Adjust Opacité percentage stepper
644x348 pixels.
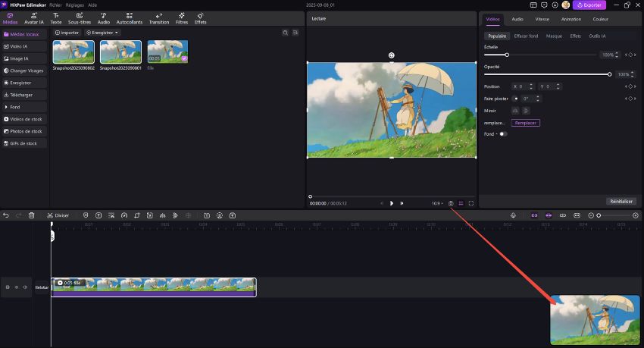632,74
